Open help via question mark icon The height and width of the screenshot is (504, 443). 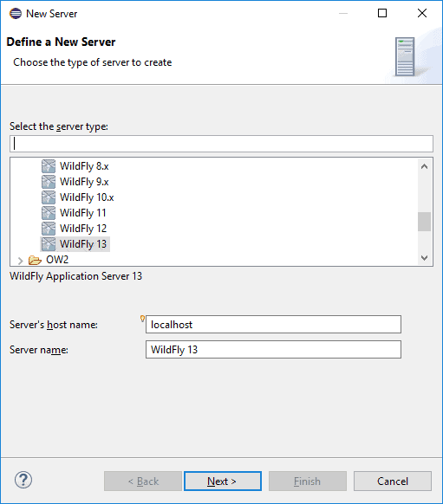23,481
